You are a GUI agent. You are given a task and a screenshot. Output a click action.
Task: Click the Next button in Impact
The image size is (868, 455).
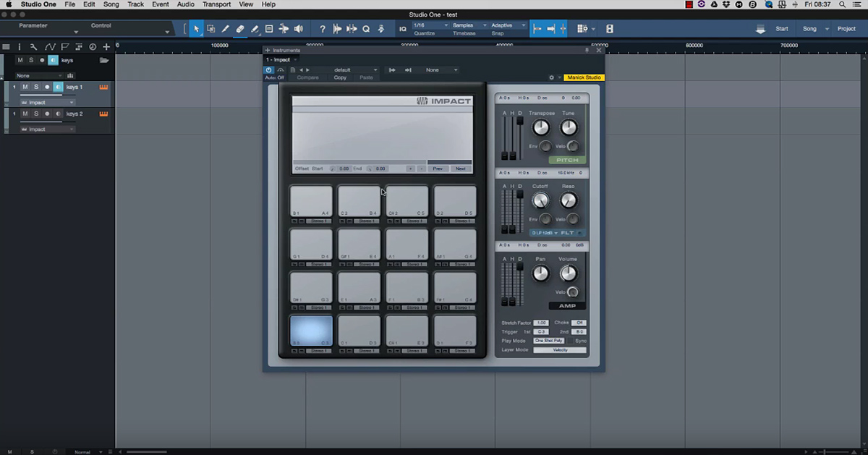tap(460, 169)
